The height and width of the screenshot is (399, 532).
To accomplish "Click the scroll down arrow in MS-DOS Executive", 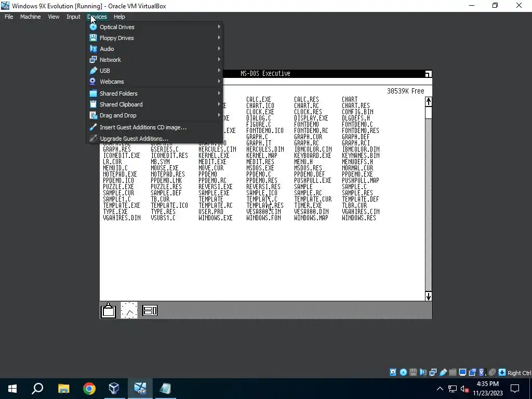I will 428,296.
